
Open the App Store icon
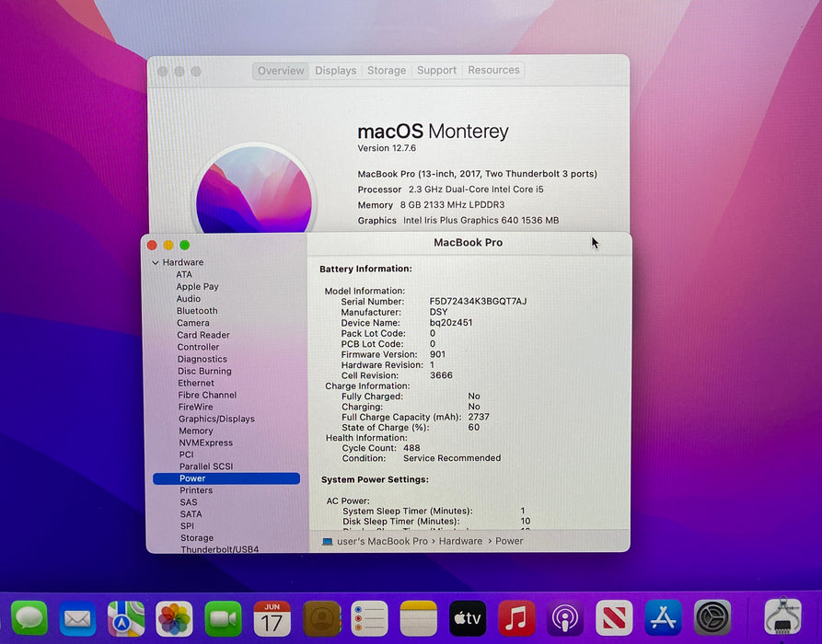tap(663, 618)
